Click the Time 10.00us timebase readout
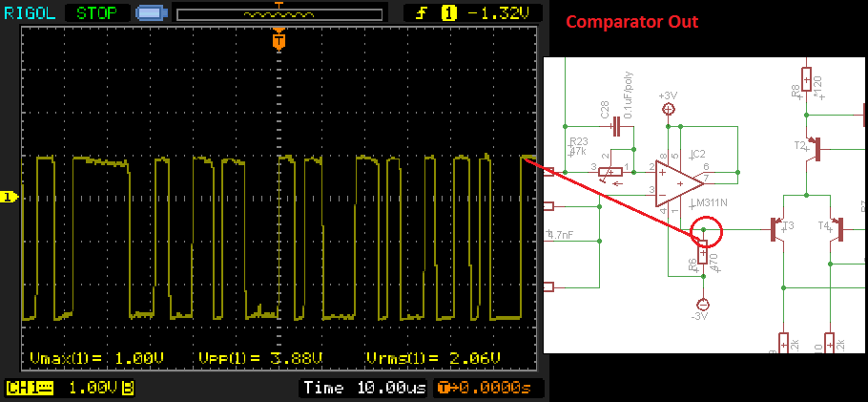 click(364, 388)
